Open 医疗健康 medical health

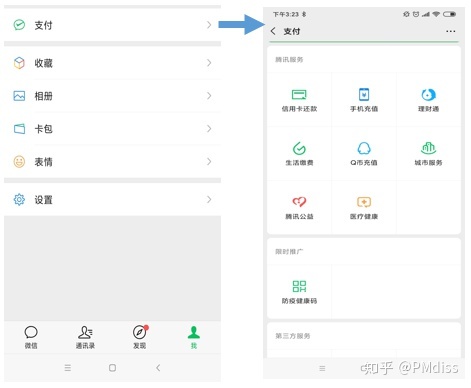(x=364, y=208)
